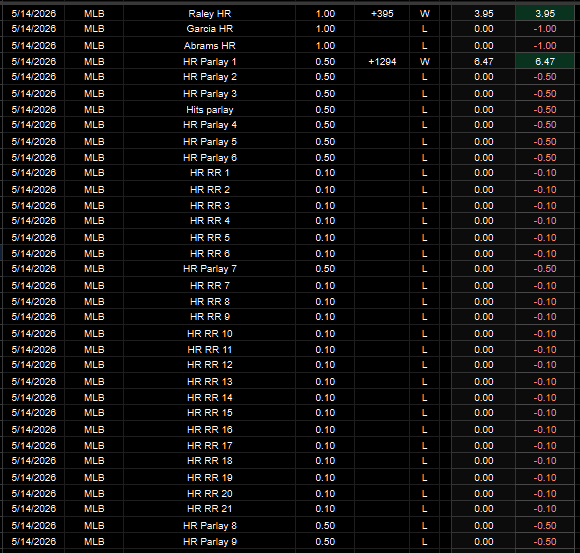
Task: Select the HR RR 16 cell
Action: [209, 429]
